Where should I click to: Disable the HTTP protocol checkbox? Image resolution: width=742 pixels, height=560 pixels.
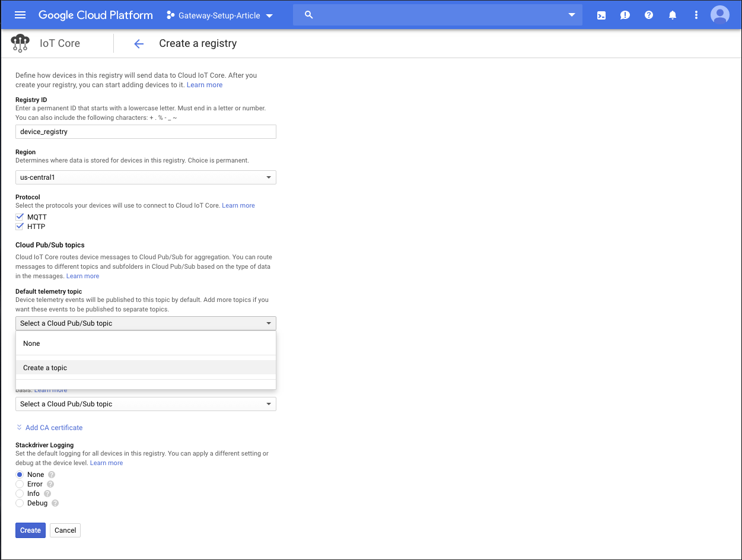coord(19,226)
